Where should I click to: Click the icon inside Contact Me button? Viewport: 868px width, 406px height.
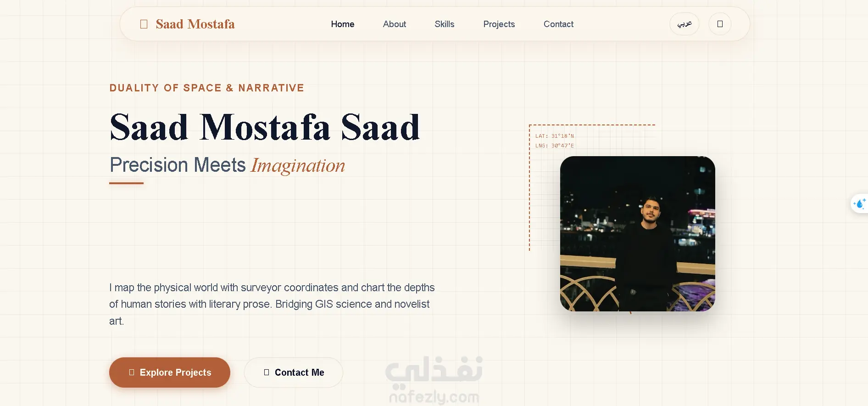(x=267, y=372)
